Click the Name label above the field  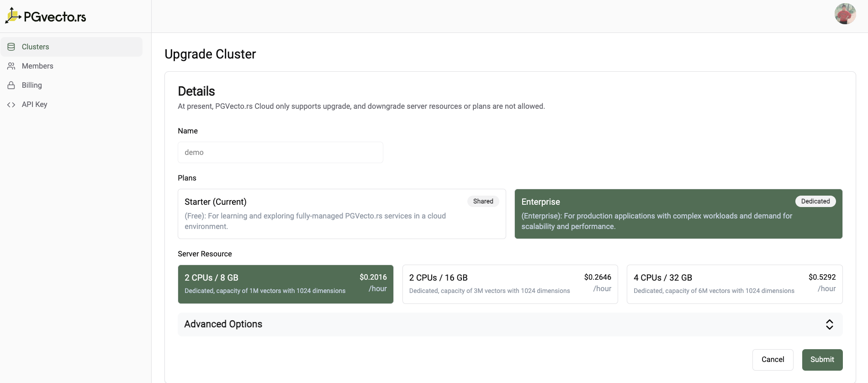[x=188, y=131]
